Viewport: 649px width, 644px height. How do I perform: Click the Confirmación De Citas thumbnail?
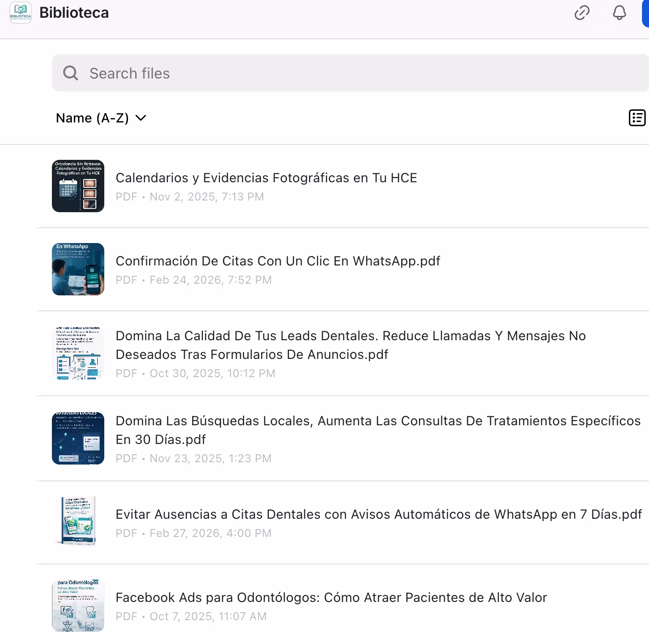(x=78, y=269)
